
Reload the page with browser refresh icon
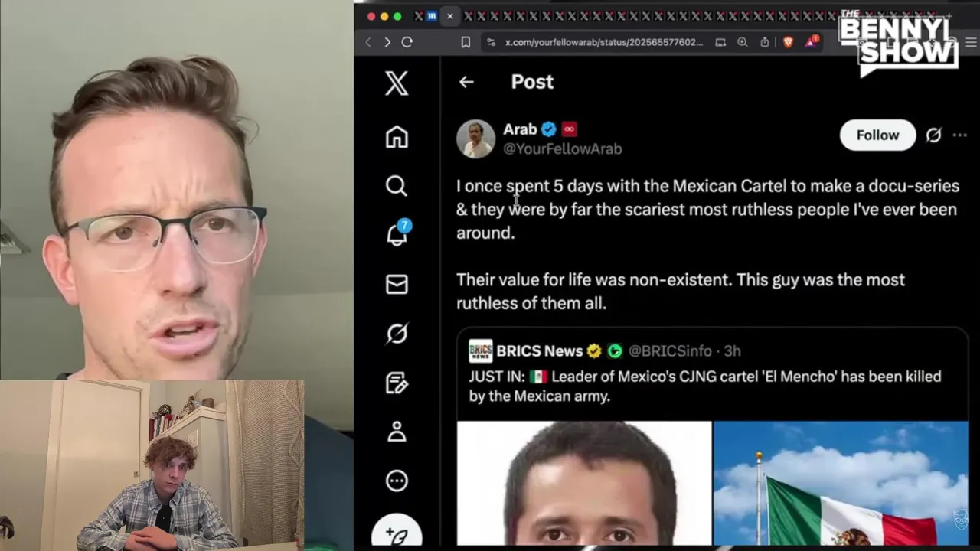[407, 42]
